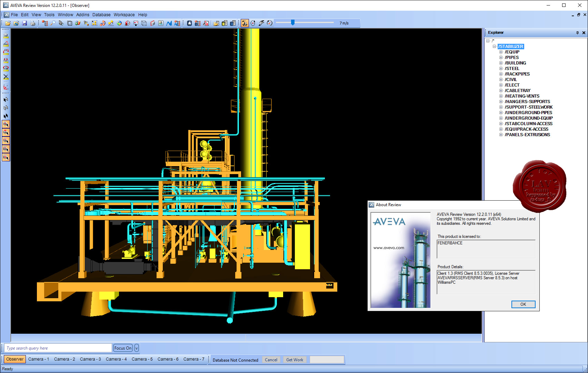The image size is (588, 373).
Task: Click the AVEVA logo image in dialog
Action: (400, 260)
